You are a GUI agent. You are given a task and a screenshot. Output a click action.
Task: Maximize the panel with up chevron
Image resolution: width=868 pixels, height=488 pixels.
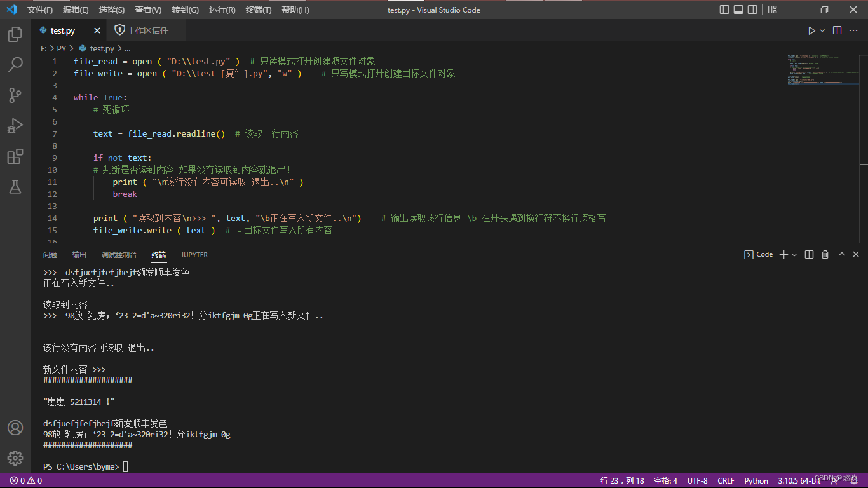pyautogui.click(x=841, y=254)
